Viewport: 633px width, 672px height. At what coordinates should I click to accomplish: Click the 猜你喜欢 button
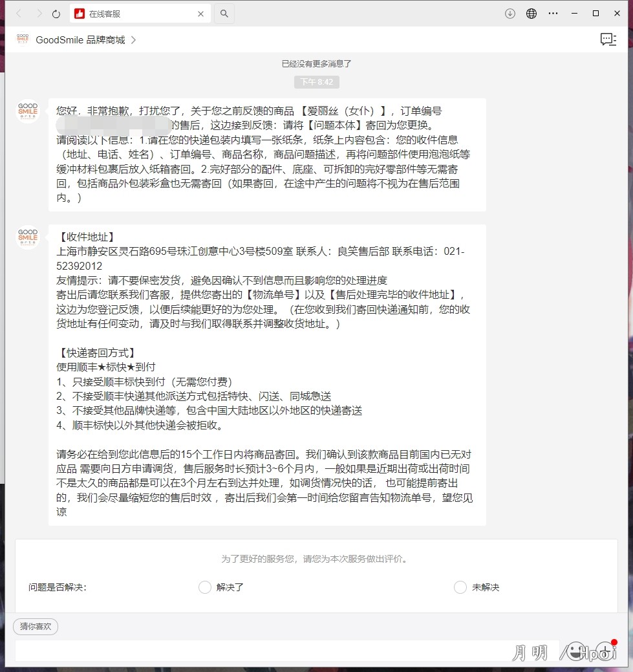[x=36, y=626]
